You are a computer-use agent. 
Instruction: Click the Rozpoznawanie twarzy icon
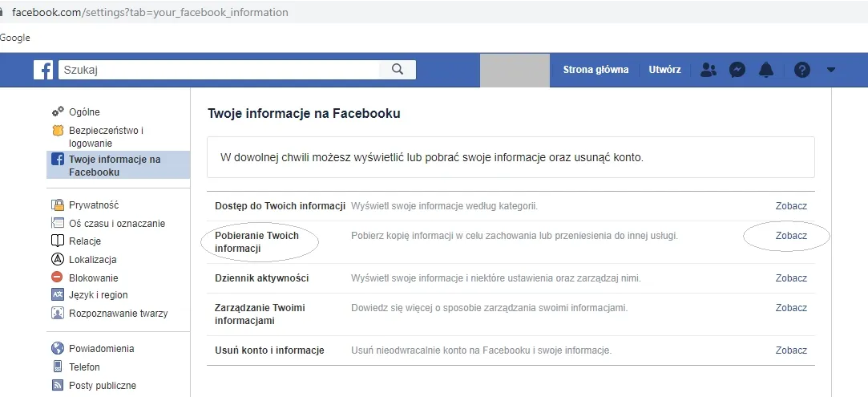pyautogui.click(x=59, y=314)
